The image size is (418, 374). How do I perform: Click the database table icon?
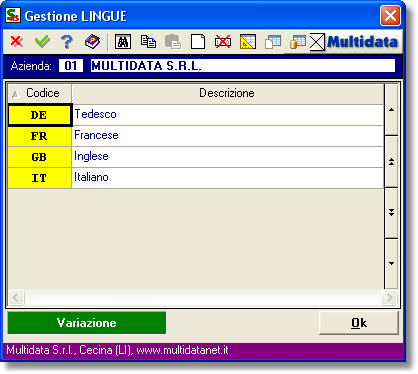[x=298, y=42]
